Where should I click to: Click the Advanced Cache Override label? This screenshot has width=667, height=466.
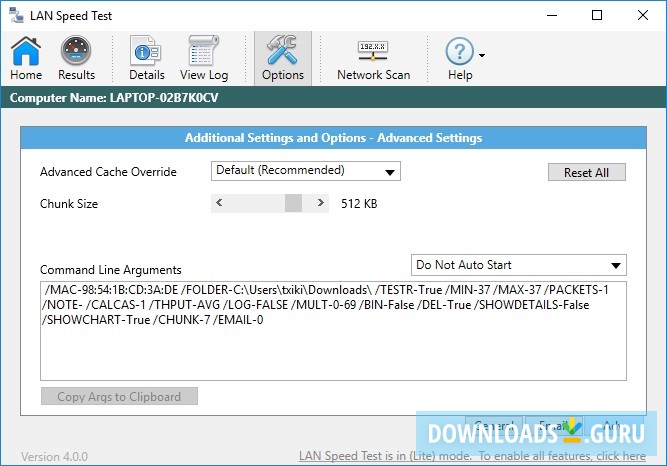pos(108,172)
